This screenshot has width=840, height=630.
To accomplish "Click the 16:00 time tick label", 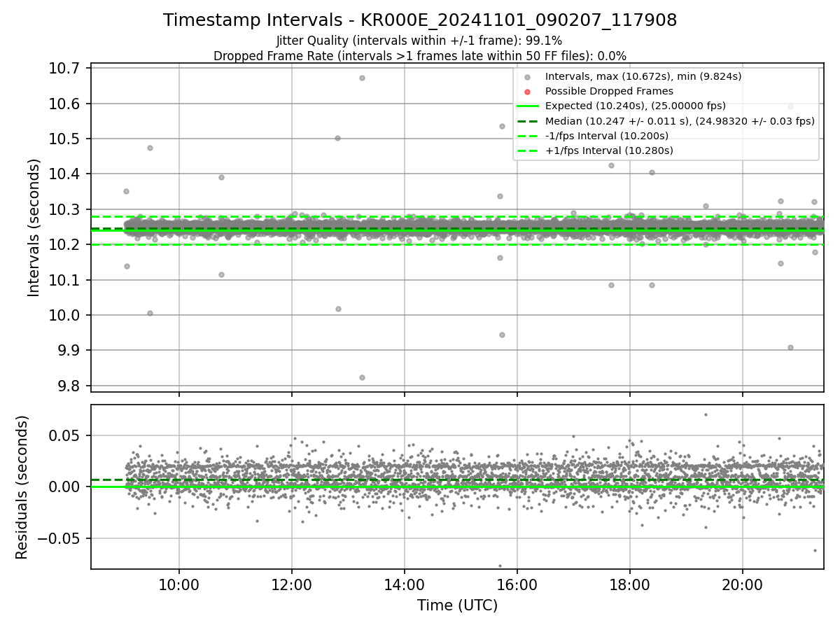I will pyautogui.click(x=517, y=585).
